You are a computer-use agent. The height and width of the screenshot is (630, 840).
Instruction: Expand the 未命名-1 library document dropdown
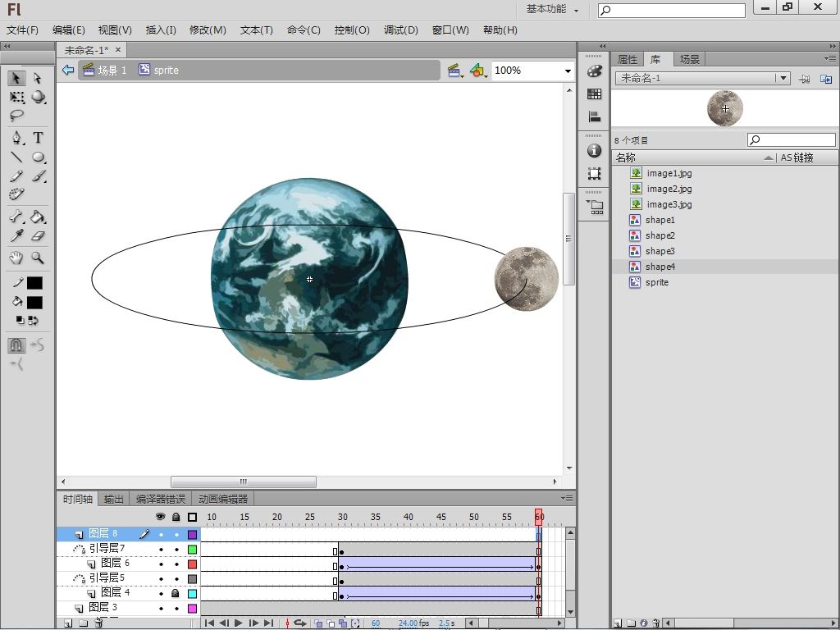783,78
